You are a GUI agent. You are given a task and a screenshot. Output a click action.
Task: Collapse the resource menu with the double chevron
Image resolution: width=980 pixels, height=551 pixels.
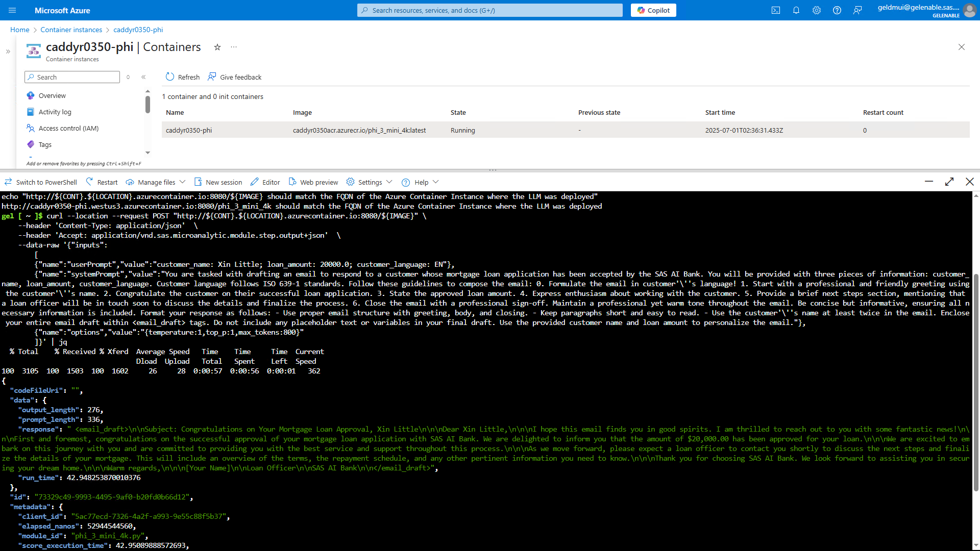[144, 77]
